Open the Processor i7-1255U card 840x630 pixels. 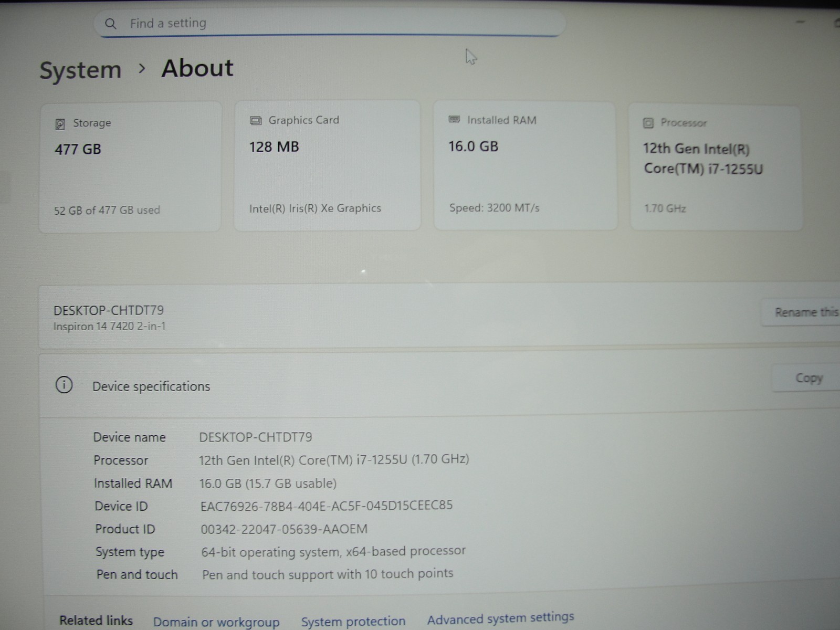pyautogui.click(x=716, y=167)
